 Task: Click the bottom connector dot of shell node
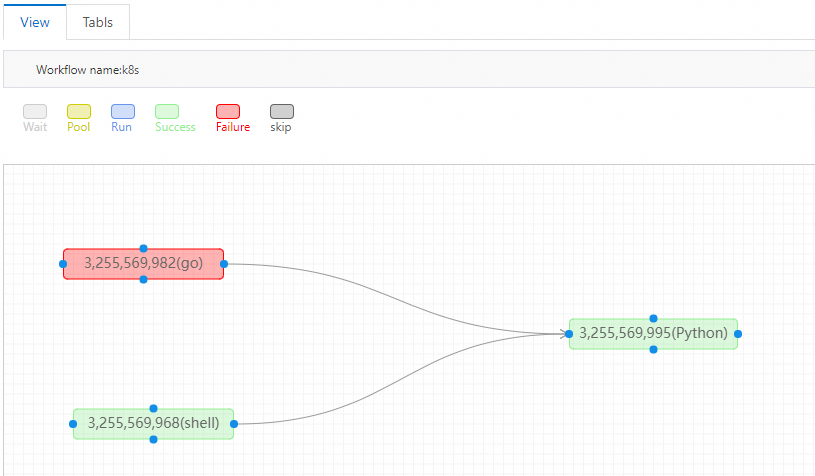click(153, 440)
